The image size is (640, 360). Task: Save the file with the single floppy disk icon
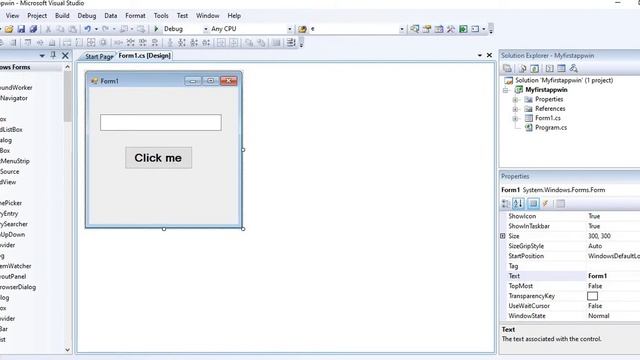21,29
